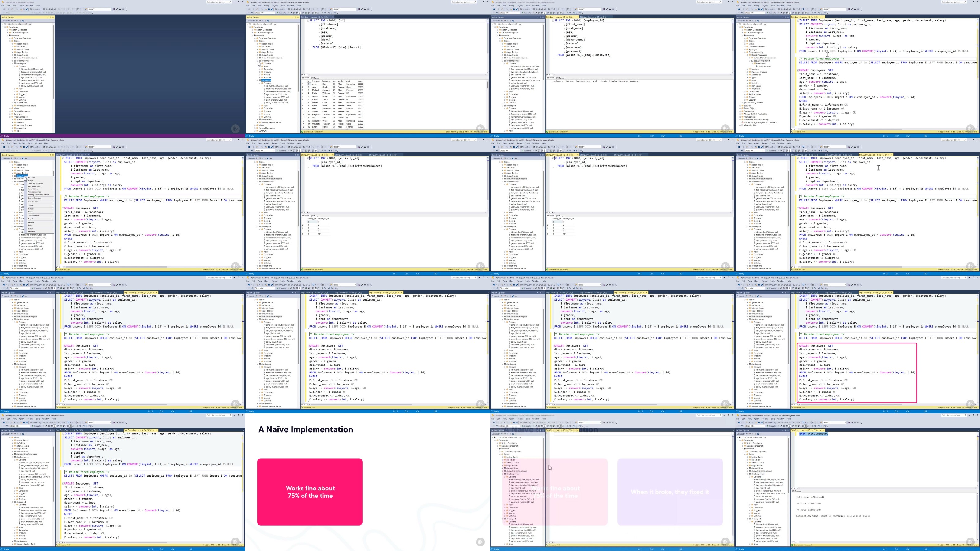Click Quick Launch magnifier in the empty-editor frame

[231, 2]
